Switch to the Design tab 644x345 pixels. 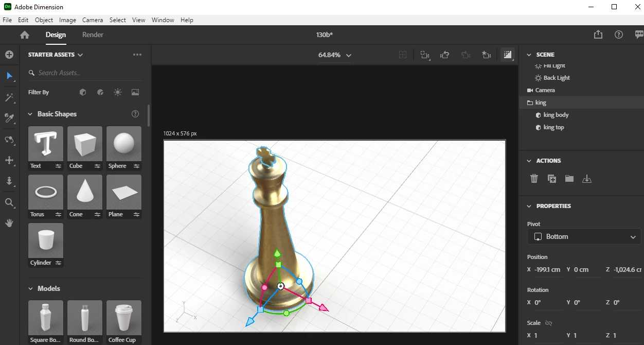click(x=56, y=34)
